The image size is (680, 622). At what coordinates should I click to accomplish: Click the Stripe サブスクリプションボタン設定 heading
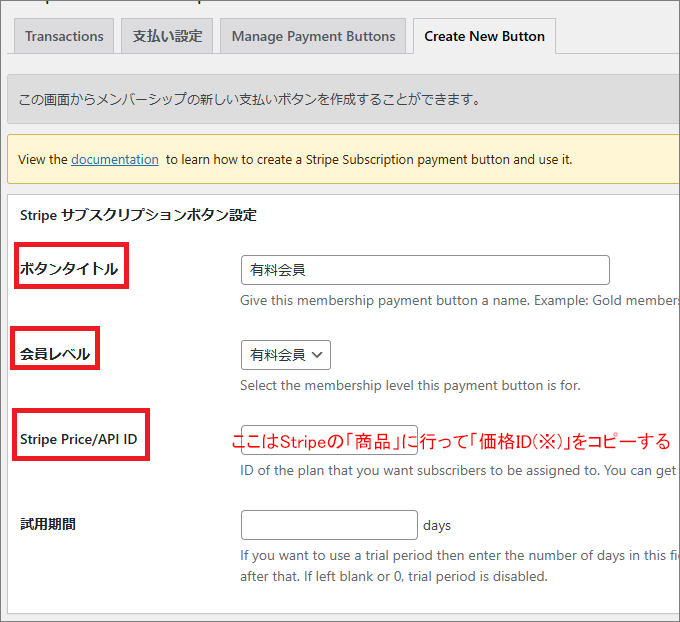tap(138, 215)
